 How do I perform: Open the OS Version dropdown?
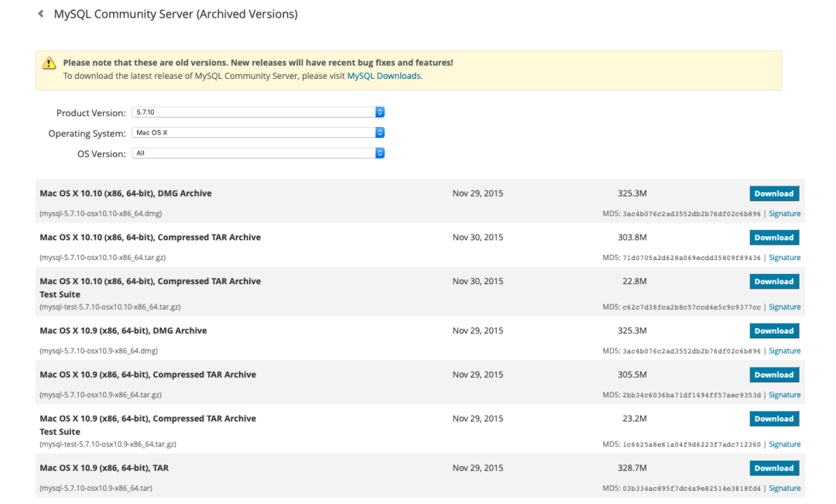(259, 153)
